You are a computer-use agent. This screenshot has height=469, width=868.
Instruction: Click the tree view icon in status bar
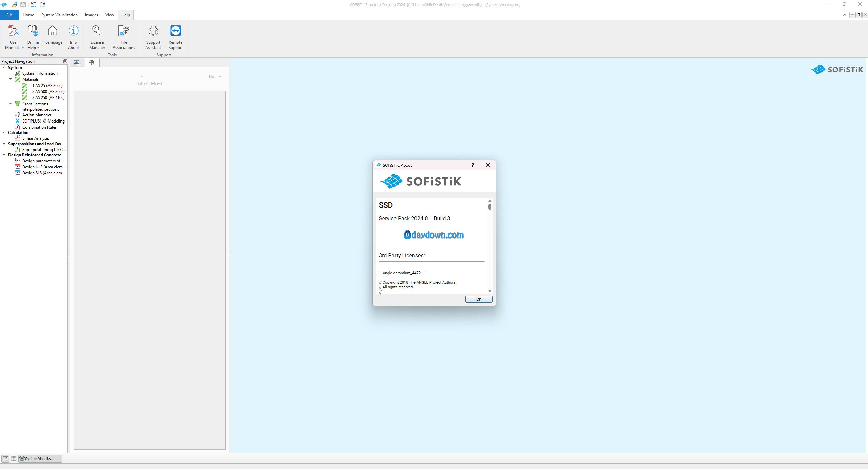pyautogui.click(x=5, y=458)
